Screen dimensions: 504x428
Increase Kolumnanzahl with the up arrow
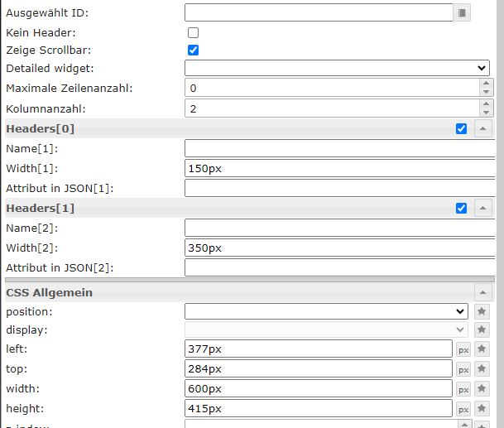tap(486, 103)
